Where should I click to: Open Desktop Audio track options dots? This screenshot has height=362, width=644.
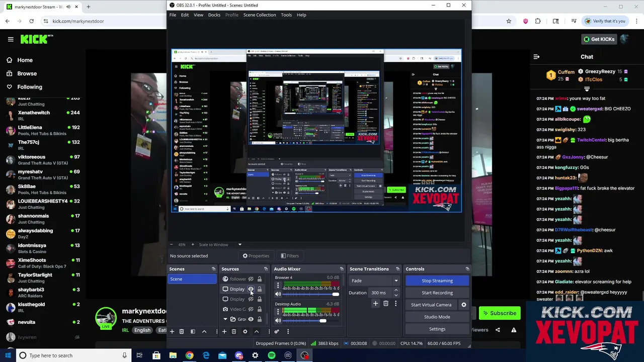coord(278,311)
